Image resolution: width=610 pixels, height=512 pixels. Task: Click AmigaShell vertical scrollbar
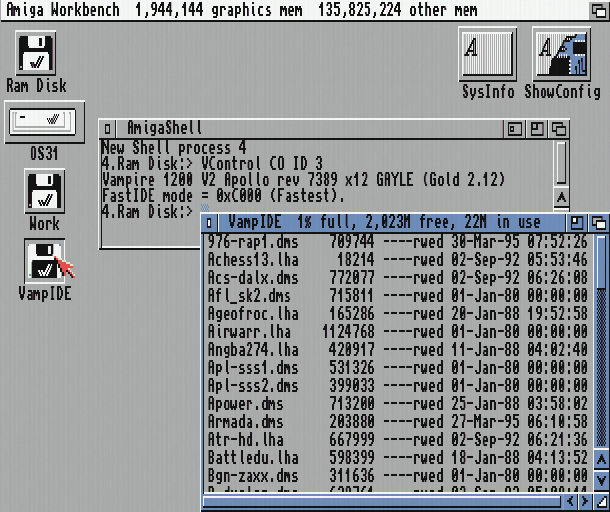(x=561, y=163)
